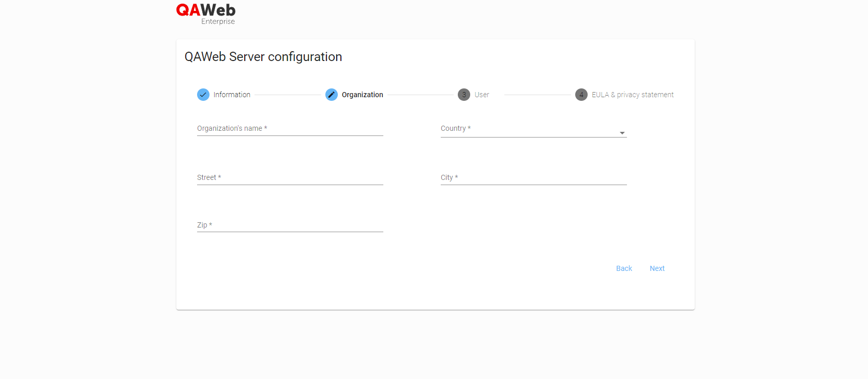
Task: Click the connector line between User and EULA
Action: point(537,95)
